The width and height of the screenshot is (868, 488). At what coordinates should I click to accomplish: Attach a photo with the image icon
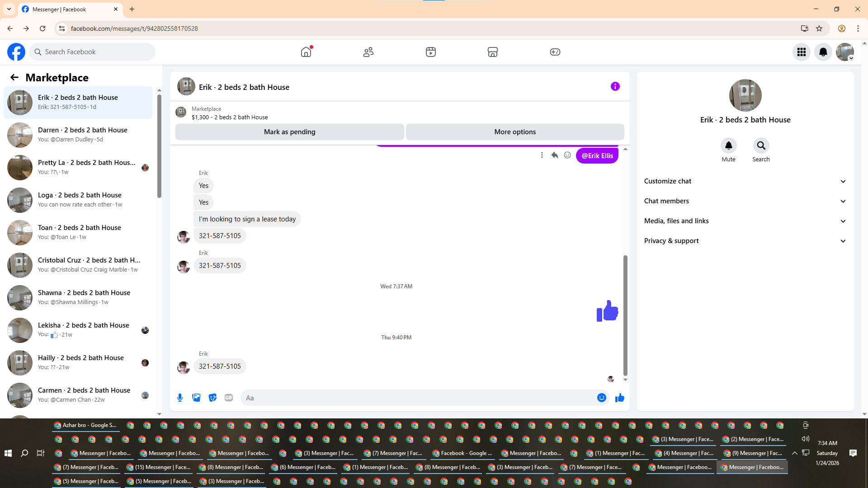pyautogui.click(x=196, y=398)
